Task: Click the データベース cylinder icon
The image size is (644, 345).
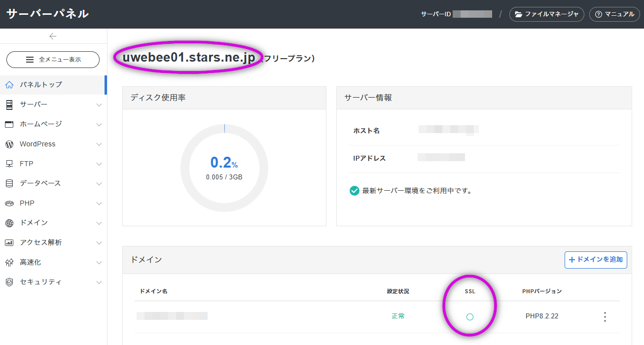Action: pyautogui.click(x=9, y=183)
